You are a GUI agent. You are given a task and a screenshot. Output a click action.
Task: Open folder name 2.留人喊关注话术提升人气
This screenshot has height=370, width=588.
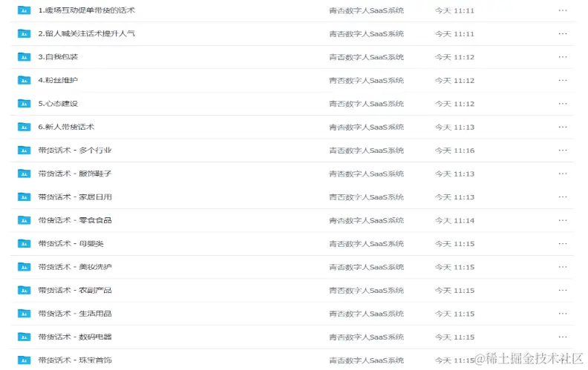pyautogui.click(x=87, y=33)
